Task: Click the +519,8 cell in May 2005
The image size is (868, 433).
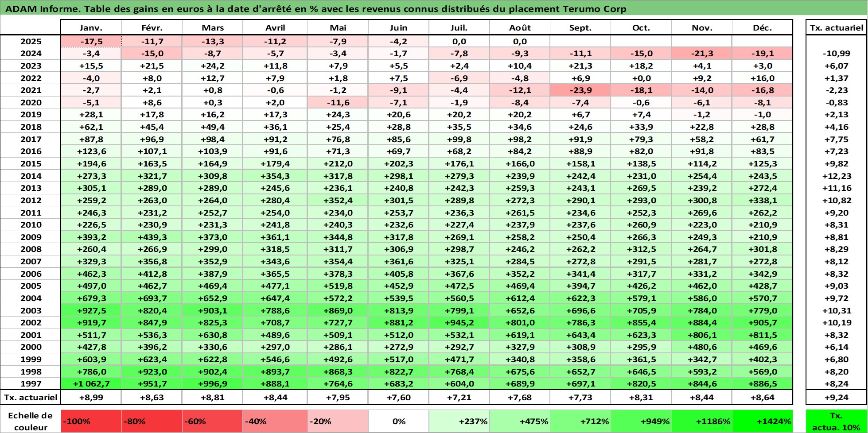Action: [338, 286]
